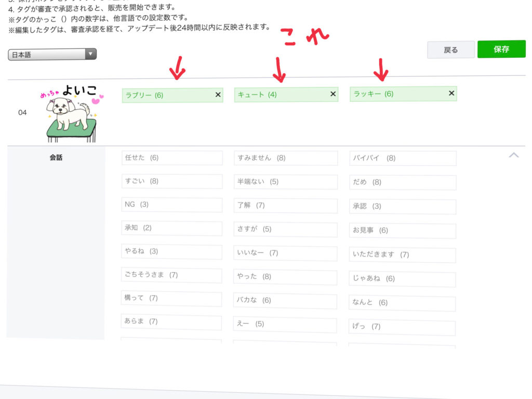Select the すみません tag option
Screen dimensions: 532x399
pos(285,158)
